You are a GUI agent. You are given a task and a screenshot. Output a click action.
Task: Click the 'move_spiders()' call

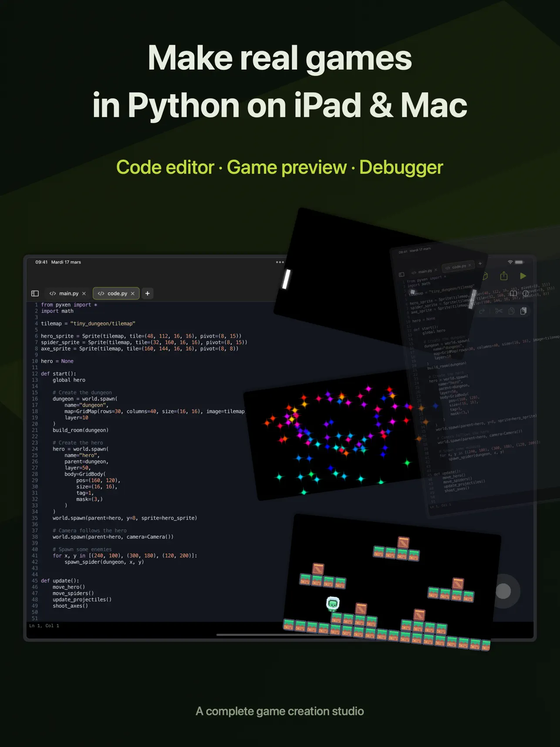pyautogui.click(x=73, y=593)
